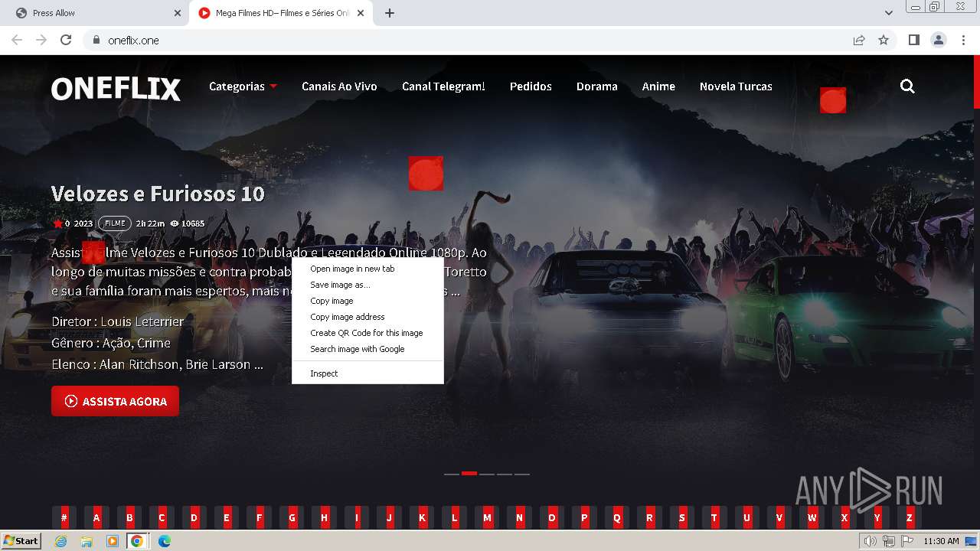This screenshot has width=980, height=551.
Task: Choose Copy image
Action: coord(367,301)
